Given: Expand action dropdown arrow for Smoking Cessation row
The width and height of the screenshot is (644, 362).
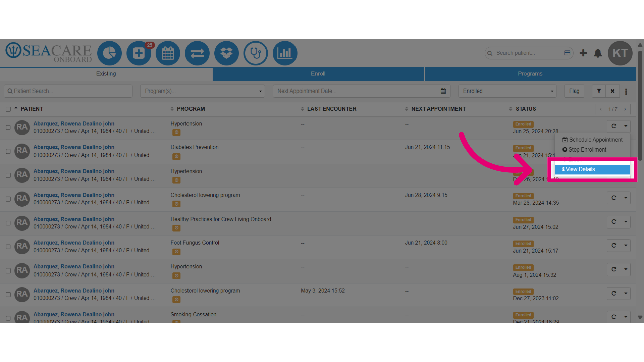Looking at the screenshot, I should 626,317.
